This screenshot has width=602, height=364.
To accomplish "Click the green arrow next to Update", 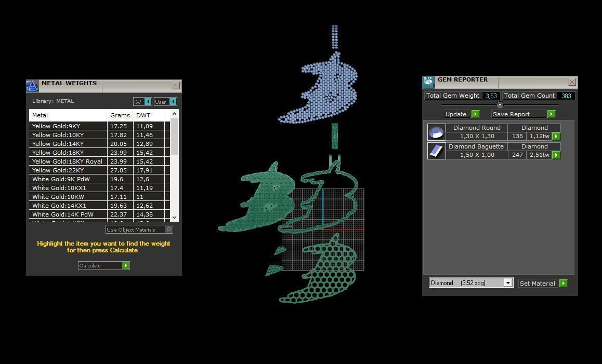I will (x=475, y=114).
